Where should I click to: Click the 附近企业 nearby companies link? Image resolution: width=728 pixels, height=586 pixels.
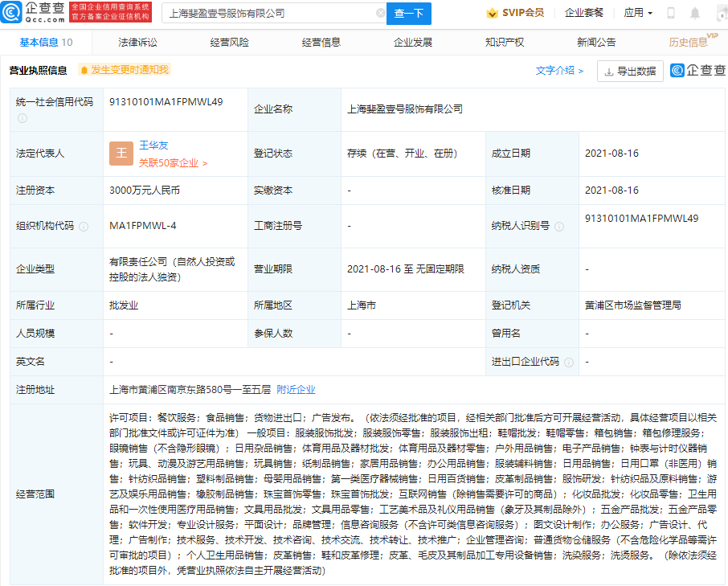296,390
